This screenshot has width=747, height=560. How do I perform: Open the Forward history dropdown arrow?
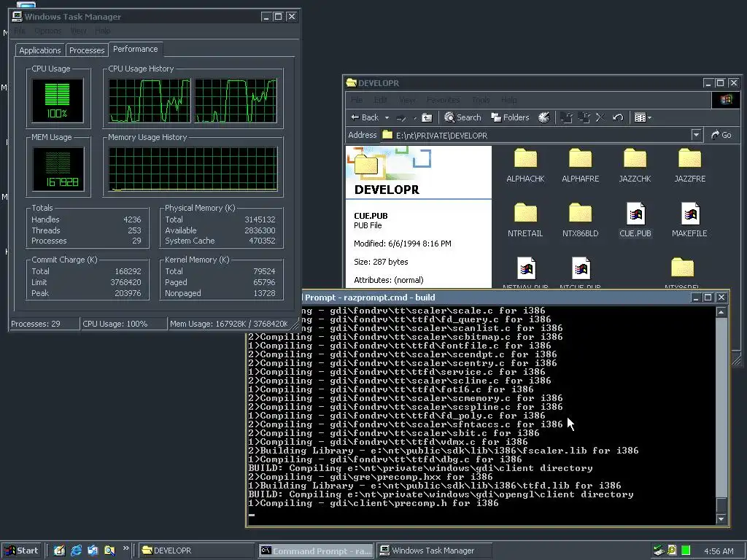[414, 117]
